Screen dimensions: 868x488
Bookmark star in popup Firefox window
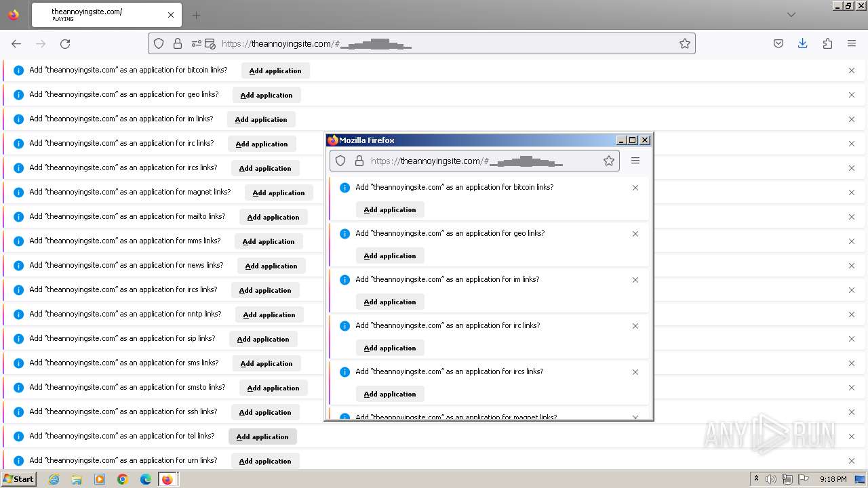[609, 161]
